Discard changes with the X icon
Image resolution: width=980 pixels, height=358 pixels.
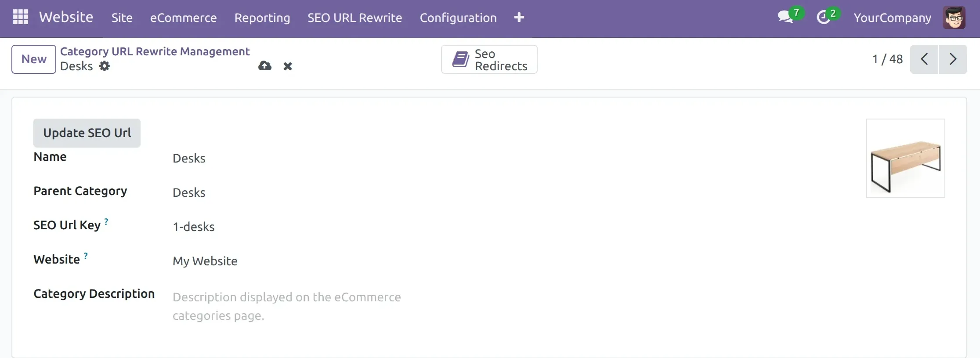(288, 66)
